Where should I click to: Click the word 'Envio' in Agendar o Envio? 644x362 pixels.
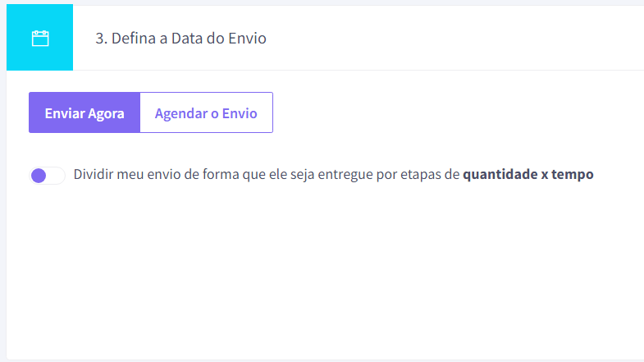[x=240, y=113]
